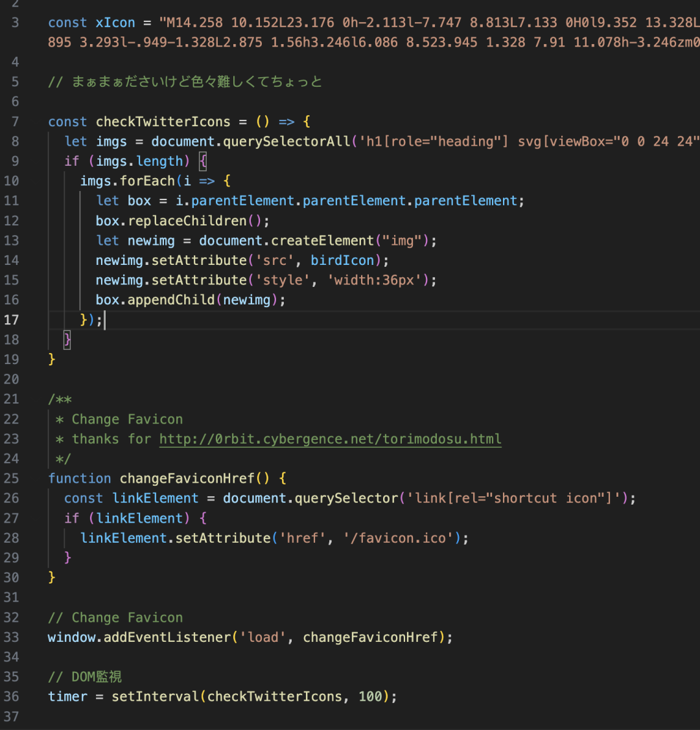Screen dimensions: 700x730
Task: Click 'setInterval' on line 36
Action: pos(155,696)
